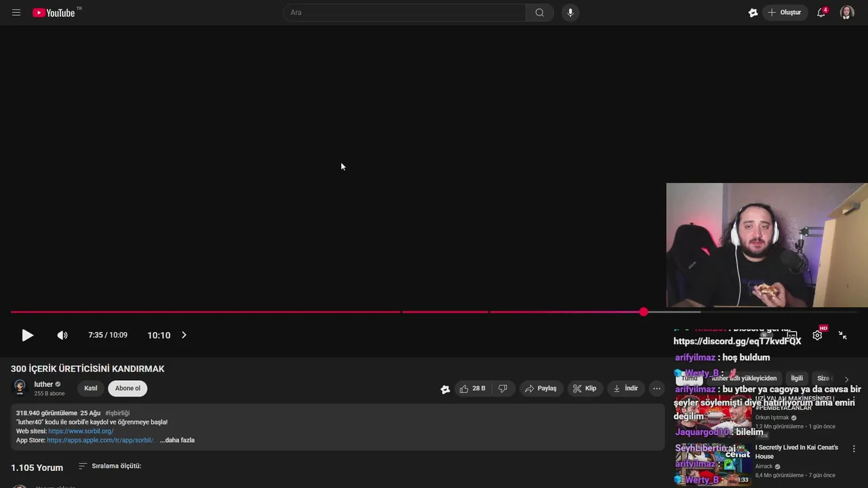Open the Orkun Işıtmak channel name
Viewport: 868px width, 488px height.
pyautogui.click(x=772, y=418)
